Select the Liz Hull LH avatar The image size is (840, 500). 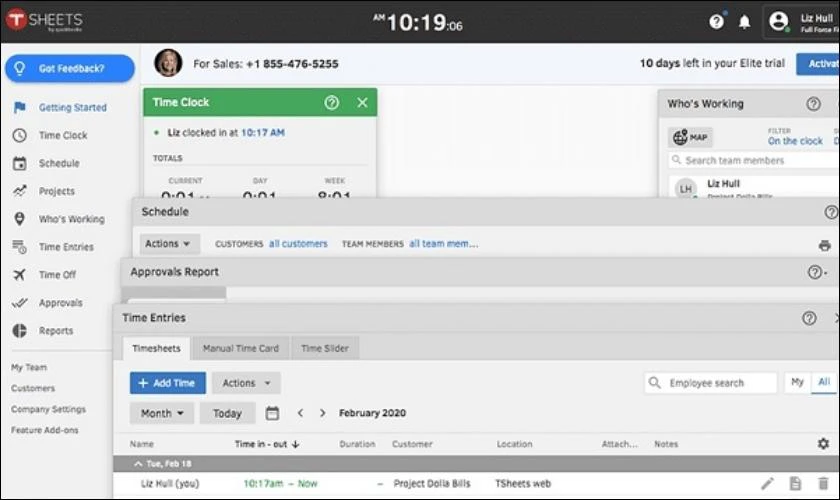coord(686,189)
